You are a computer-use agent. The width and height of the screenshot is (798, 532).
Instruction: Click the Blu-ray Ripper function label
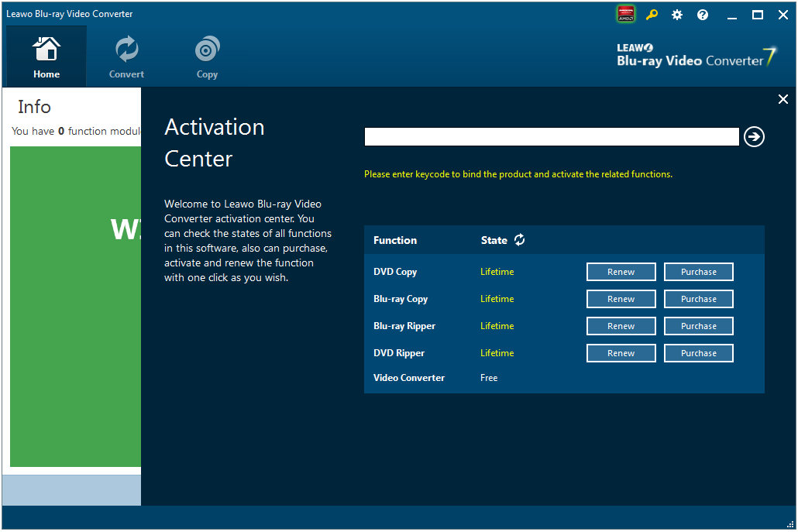tap(404, 326)
